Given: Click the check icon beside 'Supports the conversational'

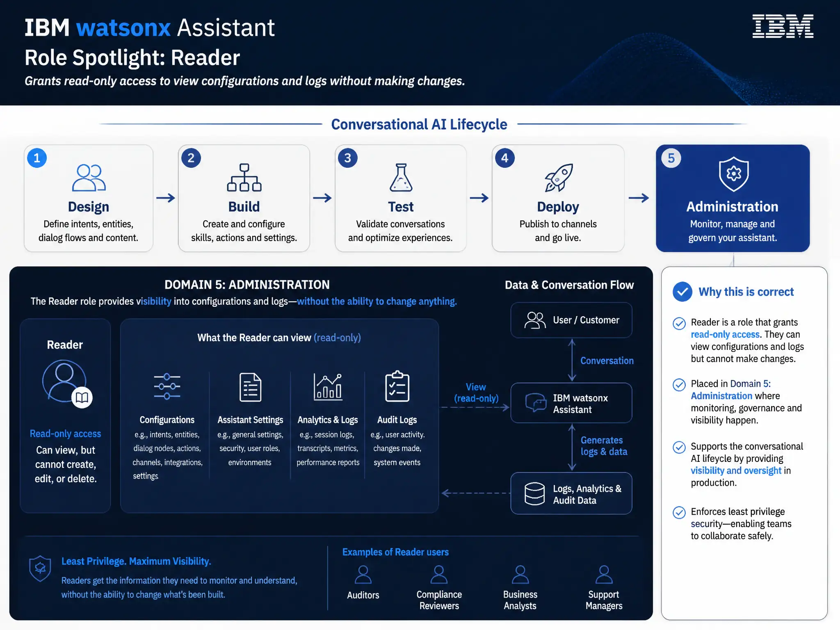Looking at the screenshot, I should point(679,447).
